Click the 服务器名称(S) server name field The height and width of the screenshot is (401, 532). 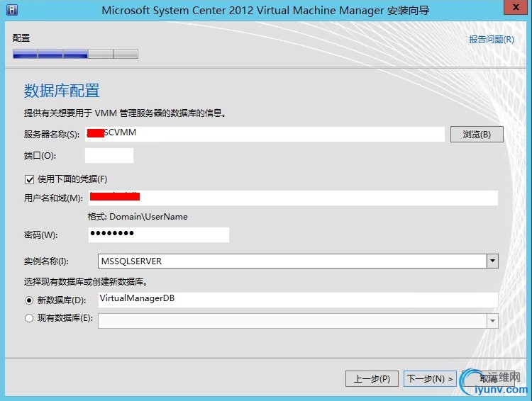click(x=265, y=134)
